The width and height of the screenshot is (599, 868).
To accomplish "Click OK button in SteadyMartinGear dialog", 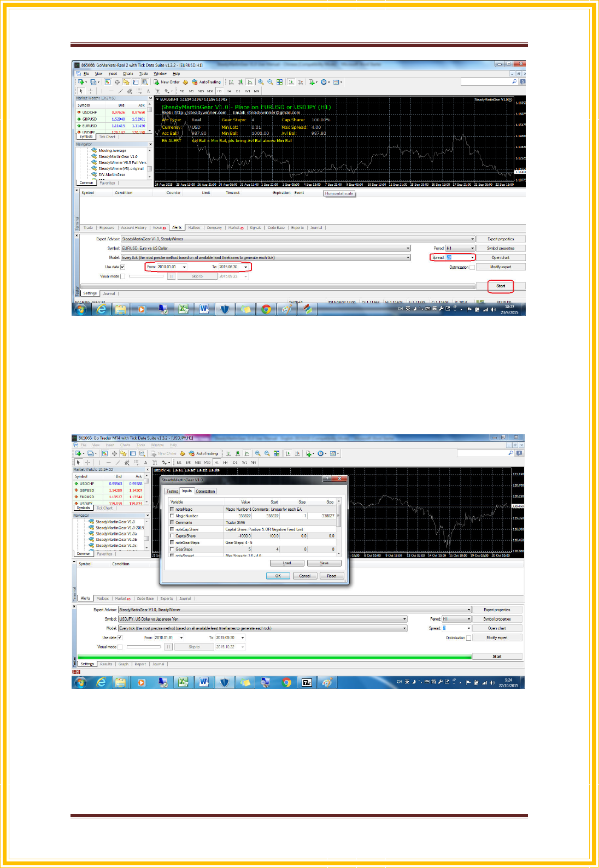I will click(278, 576).
